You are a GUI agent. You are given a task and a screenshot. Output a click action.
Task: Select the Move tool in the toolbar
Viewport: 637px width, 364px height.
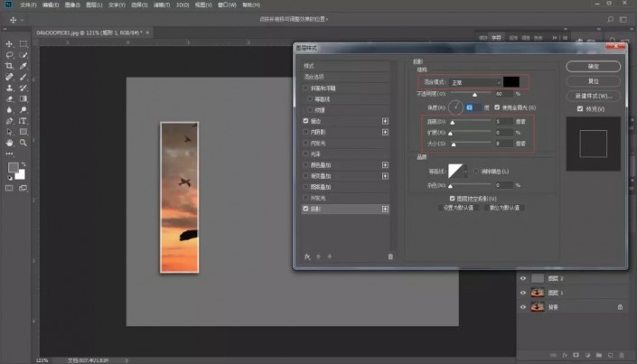click(x=9, y=43)
